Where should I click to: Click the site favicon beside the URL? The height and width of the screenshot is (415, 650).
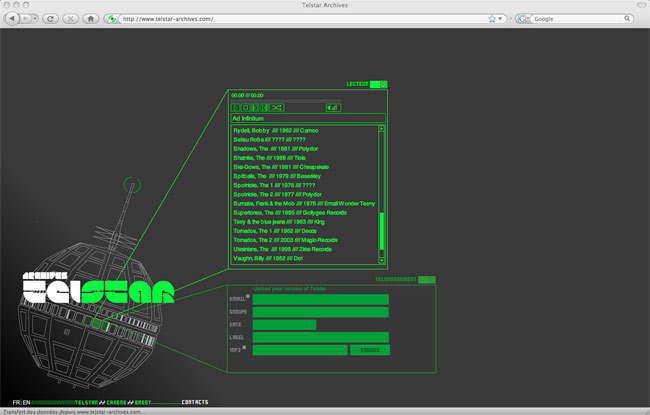coord(112,19)
